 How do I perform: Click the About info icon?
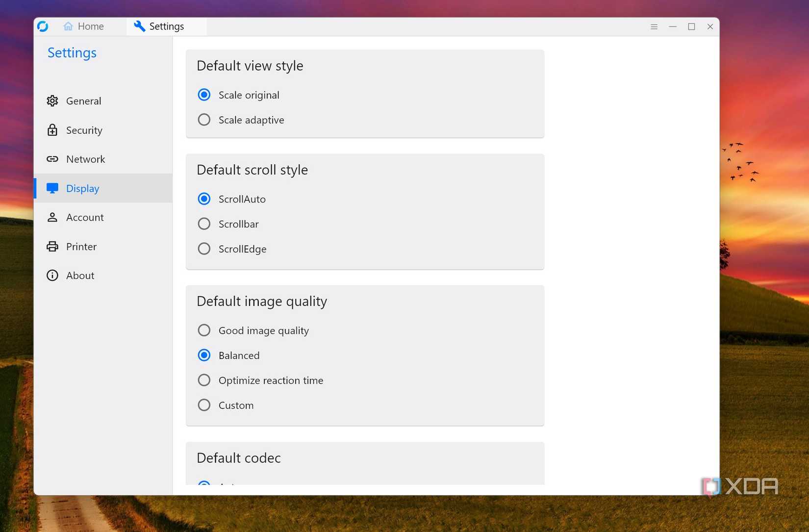click(52, 275)
